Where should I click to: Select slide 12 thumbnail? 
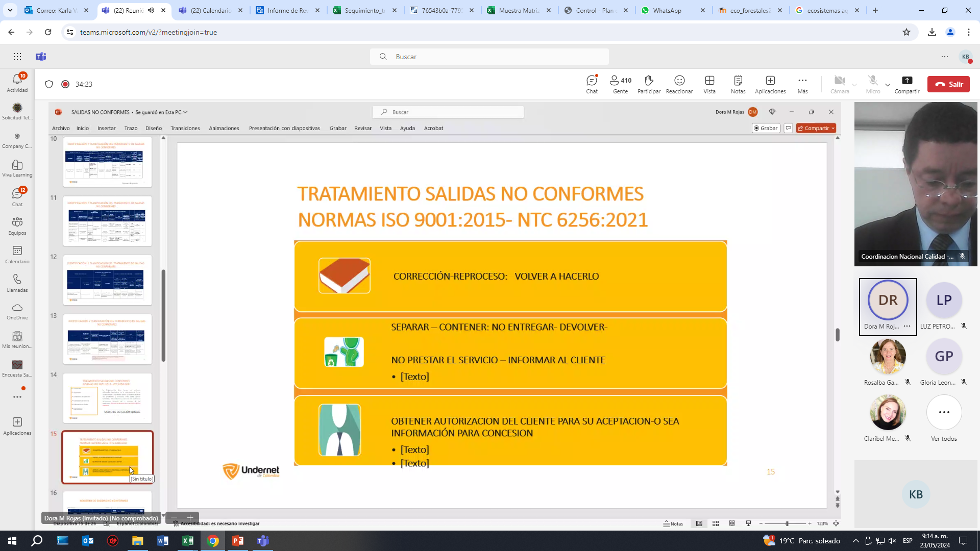107,280
